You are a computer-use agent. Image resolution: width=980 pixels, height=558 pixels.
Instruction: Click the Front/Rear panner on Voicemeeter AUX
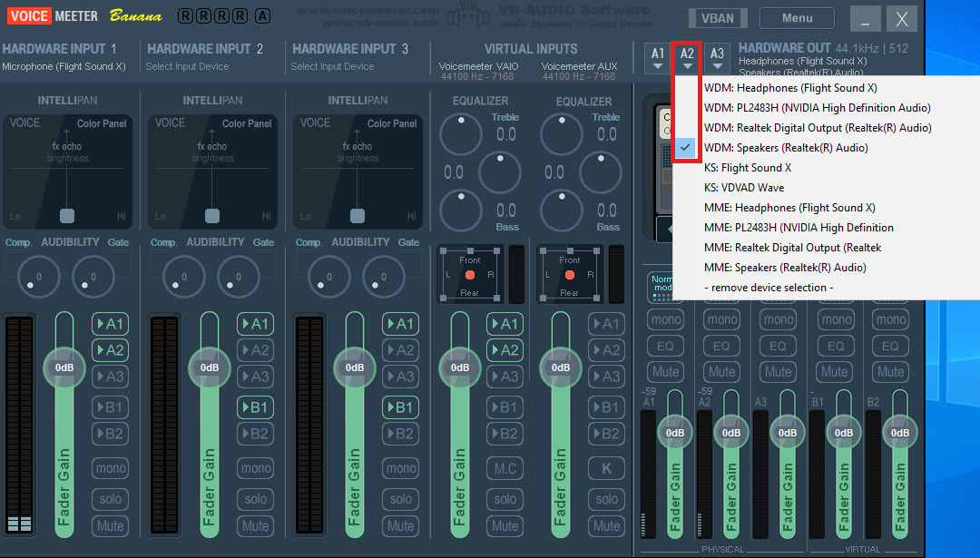[569, 274]
